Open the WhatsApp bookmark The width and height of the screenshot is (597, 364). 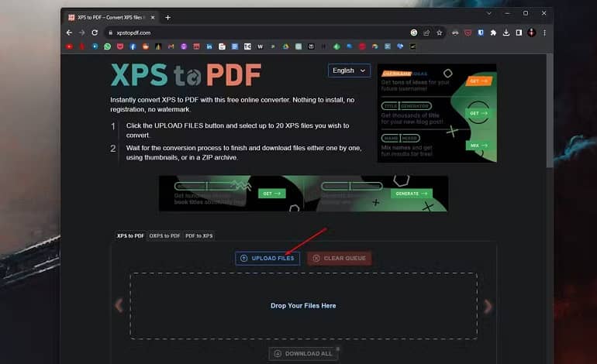tap(107, 46)
